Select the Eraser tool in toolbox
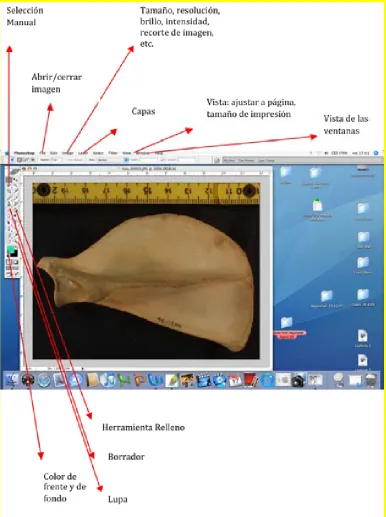Viewport: 386px width, 517px height. pyautogui.click(x=9, y=210)
